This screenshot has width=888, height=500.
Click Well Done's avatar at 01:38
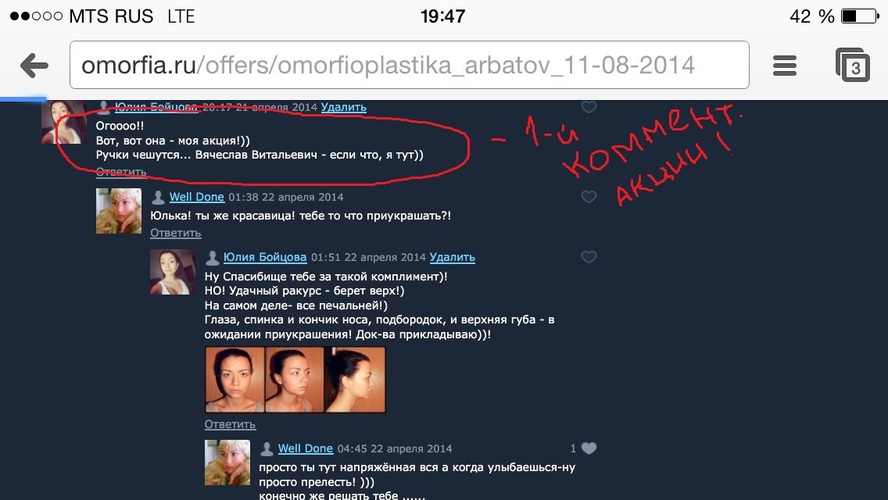[x=118, y=211]
